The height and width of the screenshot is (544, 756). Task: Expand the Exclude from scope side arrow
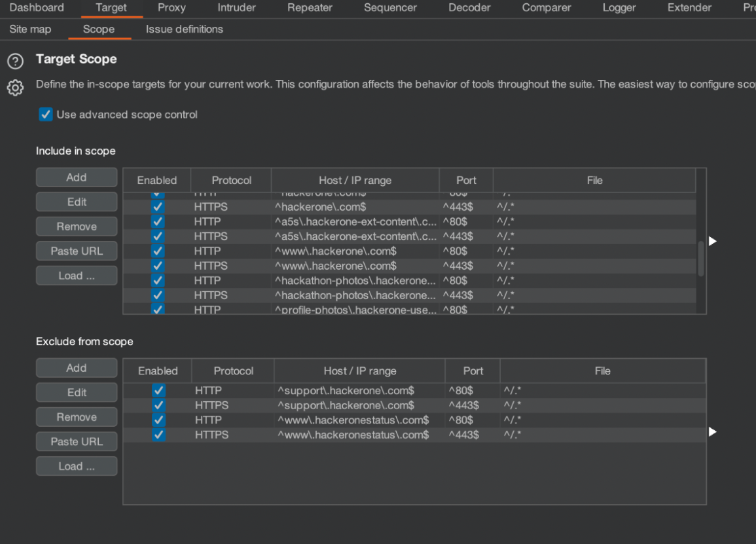pos(713,431)
